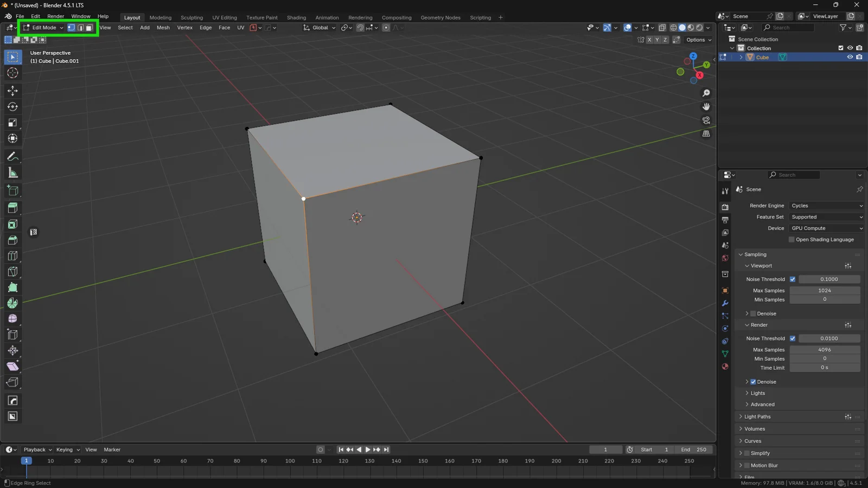Screen dimensions: 868x488
Task: Expand the Light Paths panel
Action: coord(757,417)
